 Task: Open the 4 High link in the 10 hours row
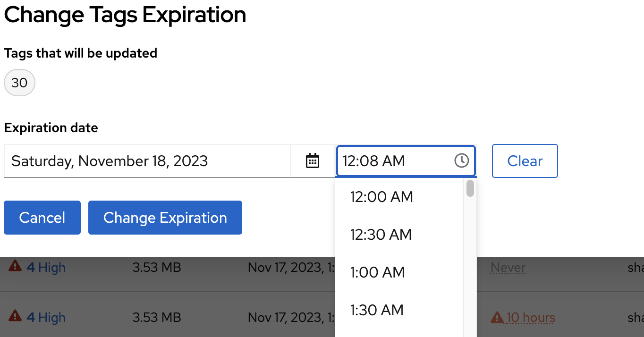click(x=46, y=318)
